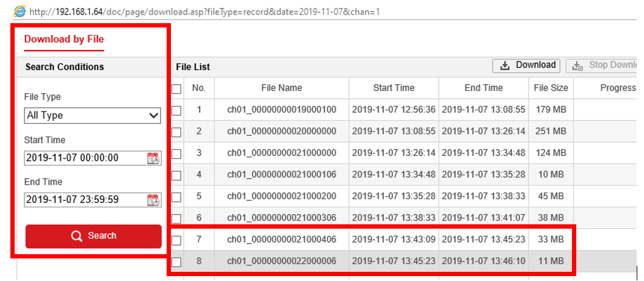Open End Time calendar picker icon

point(153,200)
